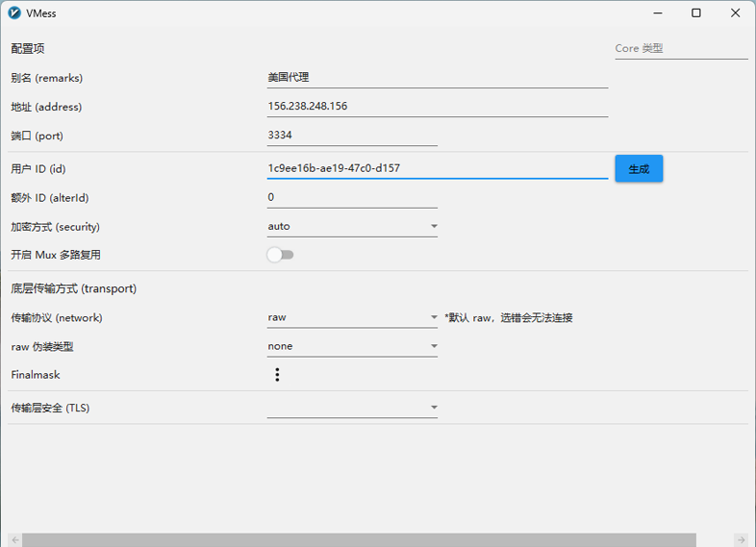The height and width of the screenshot is (547, 756).
Task: Click the horizontal scrollbar thumb
Action: coord(359,539)
